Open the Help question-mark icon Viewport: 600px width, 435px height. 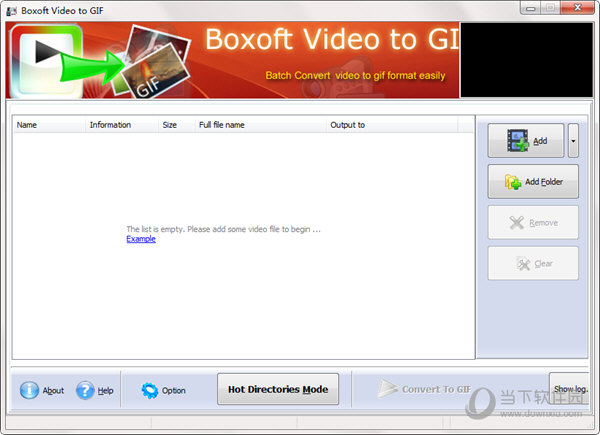tap(85, 390)
